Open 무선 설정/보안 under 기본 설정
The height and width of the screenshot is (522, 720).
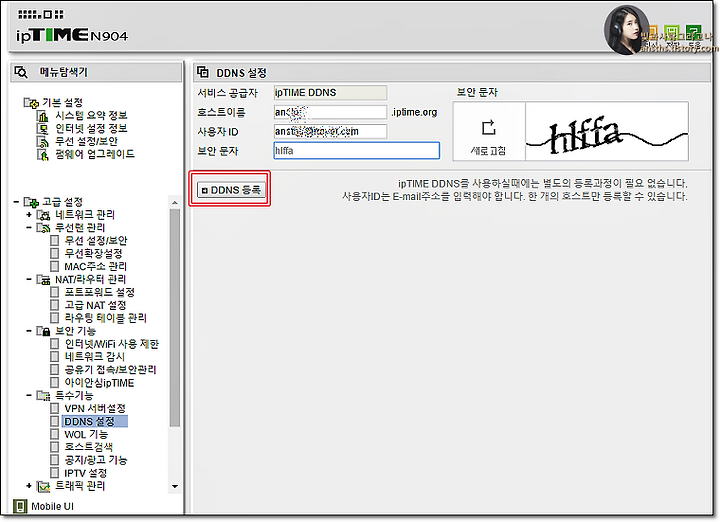(x=86, y=141)
